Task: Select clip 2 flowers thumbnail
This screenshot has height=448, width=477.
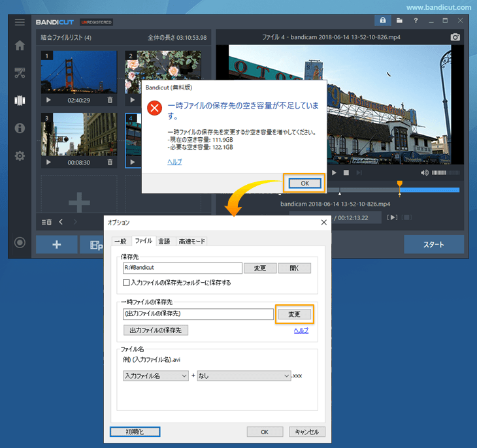Action: [x=163, y=65]
